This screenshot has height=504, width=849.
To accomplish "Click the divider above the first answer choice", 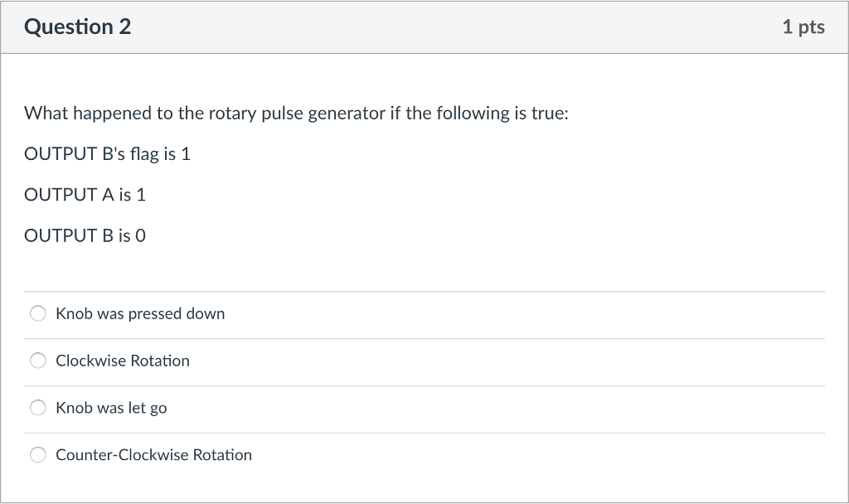I will pyautogui.click(x=424, y=291).
